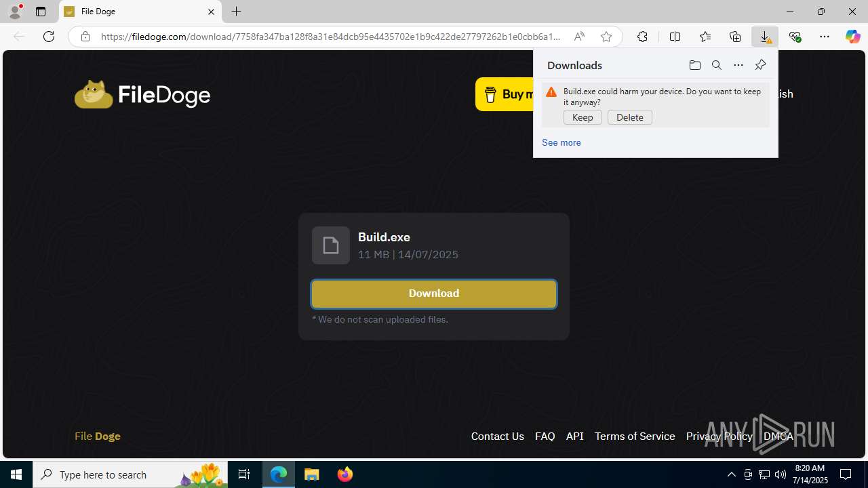Image resolution: width=868 pixels, height=488 pixels.
Task: Click the yellow Buy me button
Action: click(505, 94)
